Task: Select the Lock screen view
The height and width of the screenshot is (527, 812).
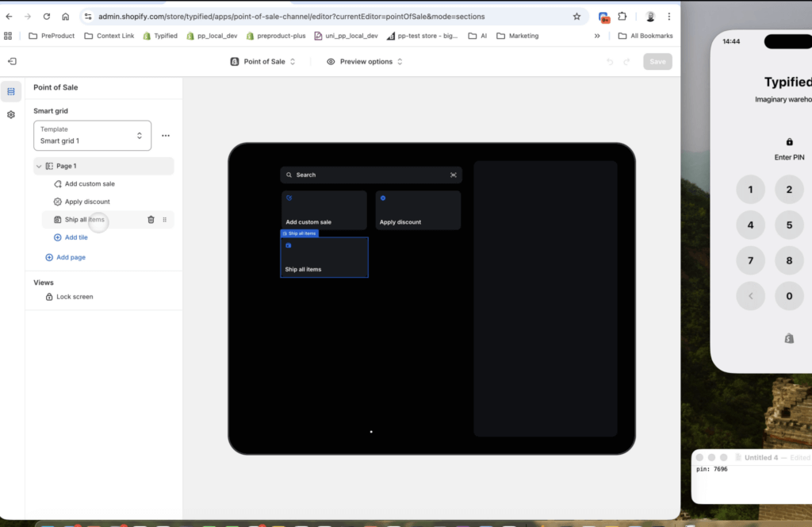Action: coord(75,297)
